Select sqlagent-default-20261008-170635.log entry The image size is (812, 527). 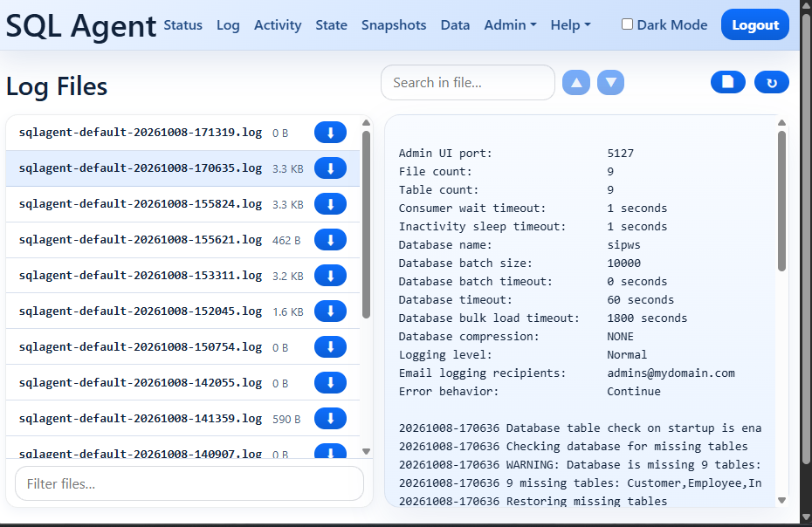(182, 168)
